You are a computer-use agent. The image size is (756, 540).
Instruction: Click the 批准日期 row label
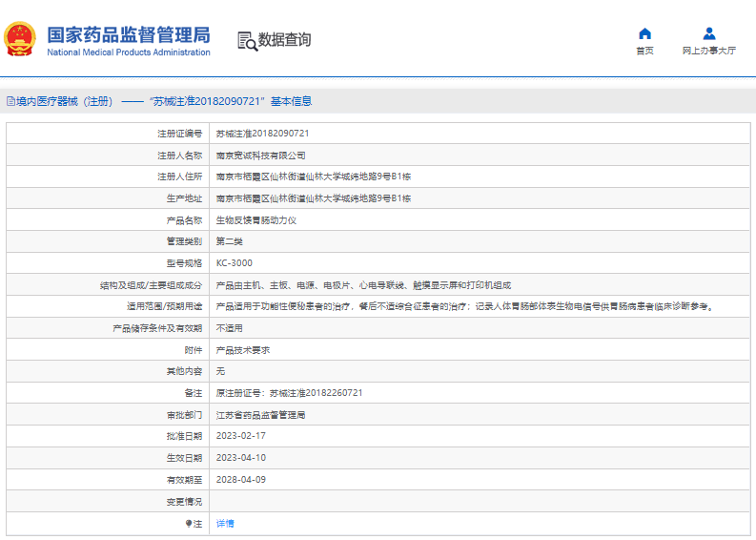[x=184, y=436]
